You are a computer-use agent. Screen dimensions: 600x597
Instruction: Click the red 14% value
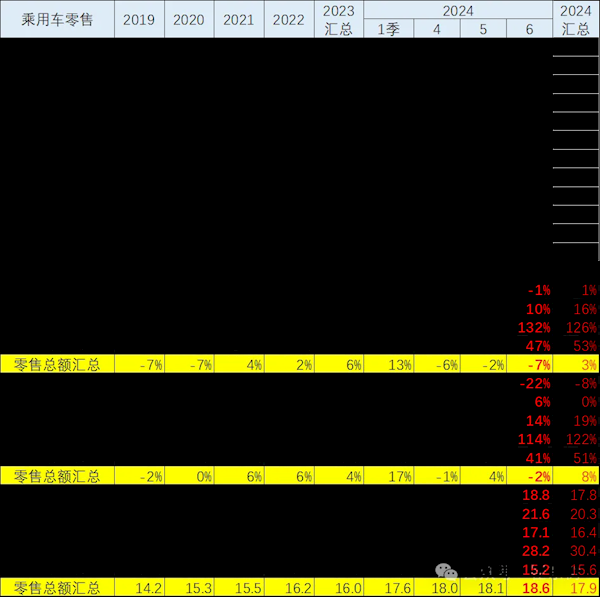[x=538, y=421]
